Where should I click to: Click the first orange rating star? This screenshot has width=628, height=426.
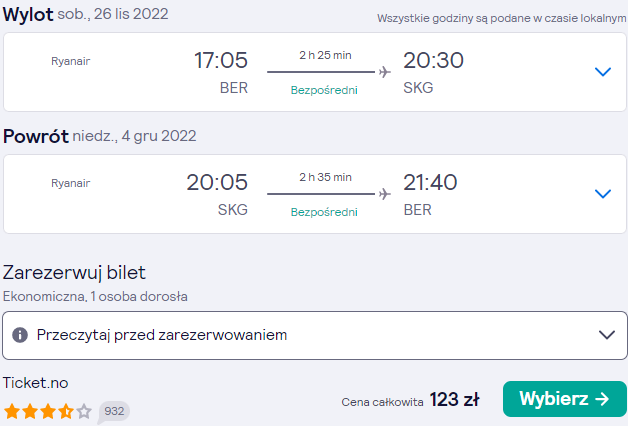[x=12, y=411]
